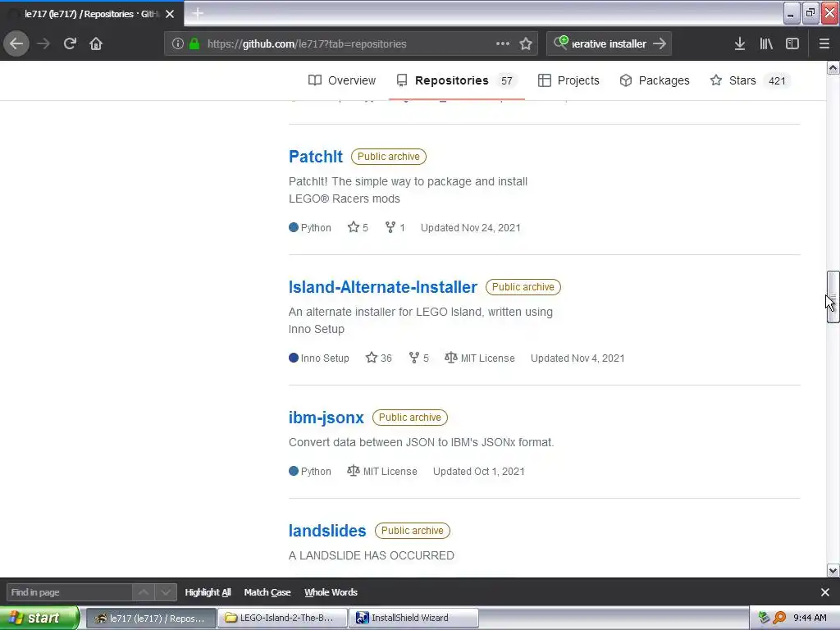Open the ibm-jsonx repository
This screenshot has width=840, height=630.
coord(326,418)
